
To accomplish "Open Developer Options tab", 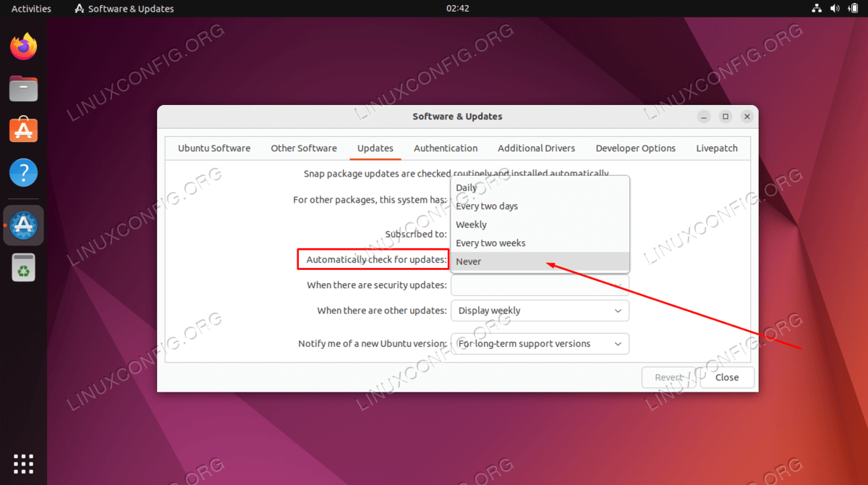I will [x=636, y=148].
